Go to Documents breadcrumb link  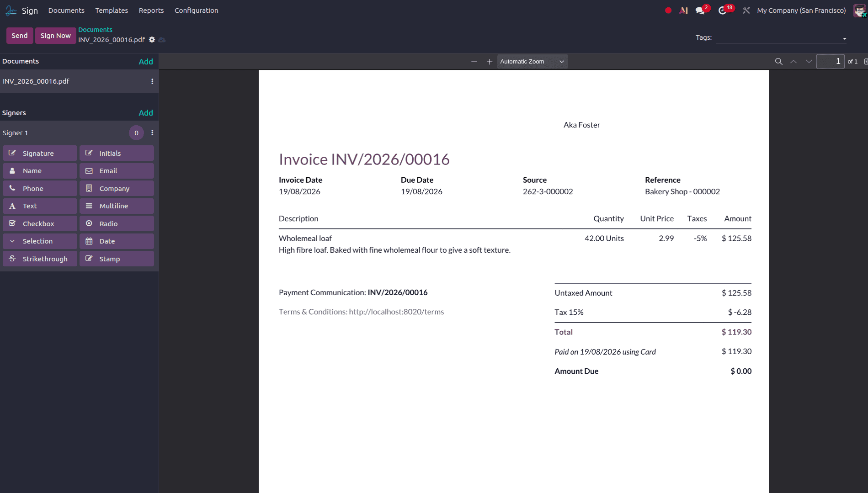[x=95, y=30]
